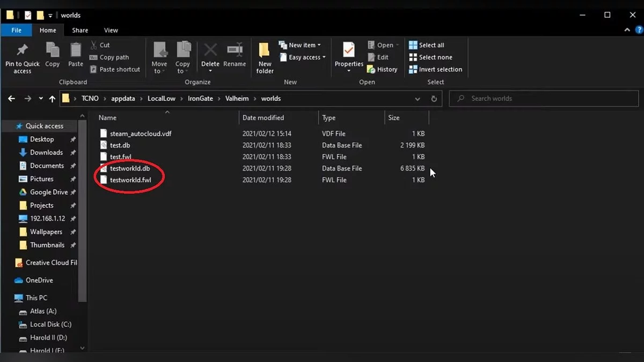The width and height of the screenshot is (644, 362).
Task: Sort files by Date modified column
Action: point(263,117)
